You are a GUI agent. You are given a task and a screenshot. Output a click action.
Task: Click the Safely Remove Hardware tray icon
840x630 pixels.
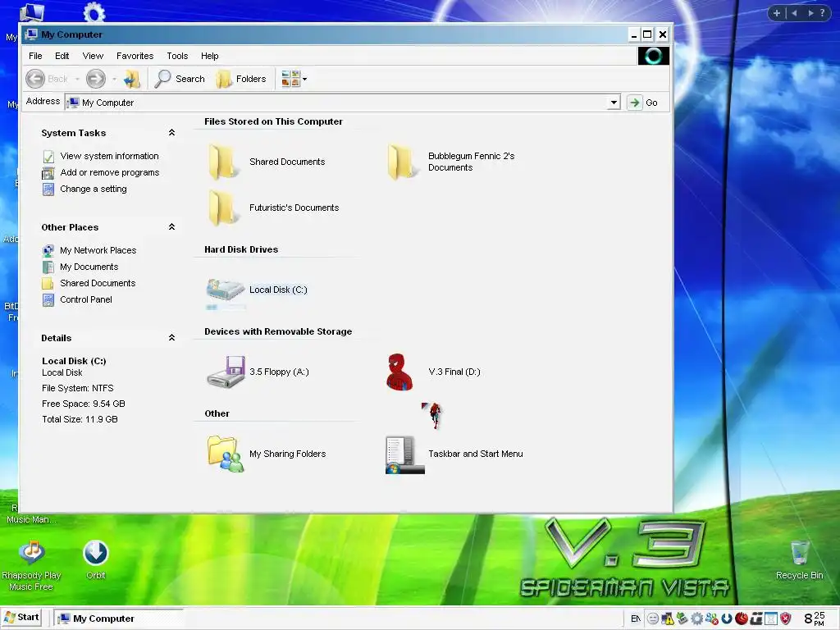point(682,619)
